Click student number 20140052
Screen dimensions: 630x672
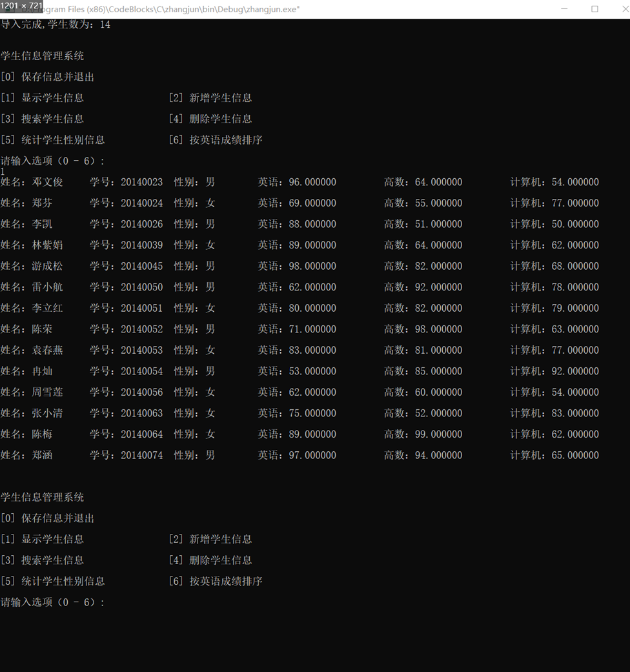coord(142,329)
